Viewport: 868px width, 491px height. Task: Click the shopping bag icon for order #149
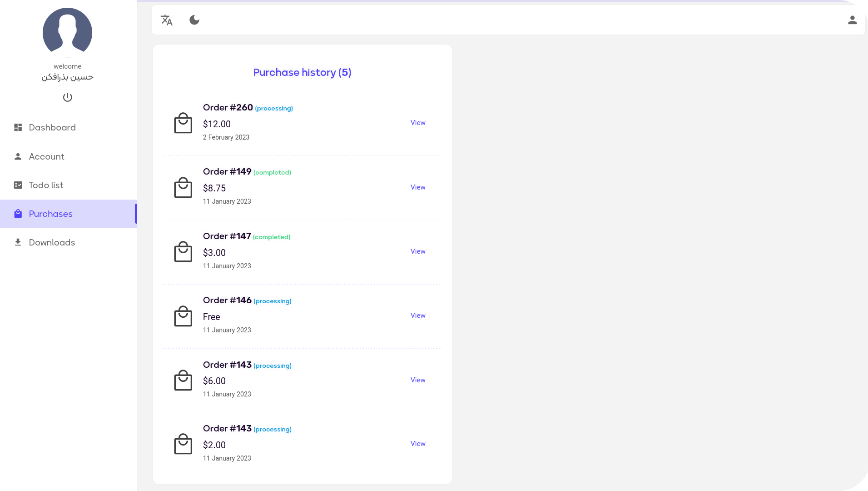[183, 187]
